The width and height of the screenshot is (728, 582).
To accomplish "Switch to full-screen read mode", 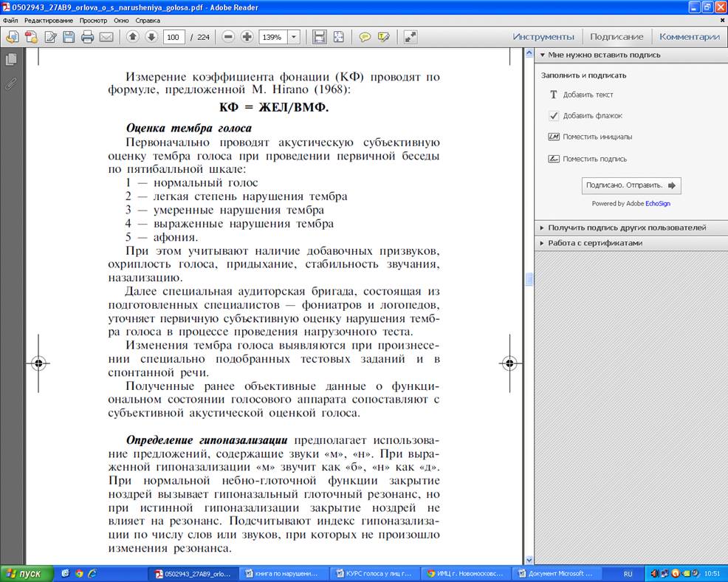I will click(x=411, y=37).
